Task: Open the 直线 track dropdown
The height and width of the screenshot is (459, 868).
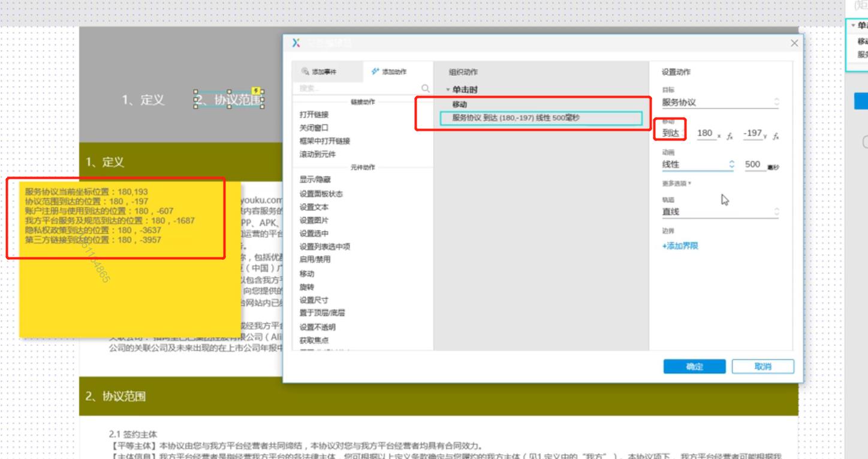Action: 721,212
